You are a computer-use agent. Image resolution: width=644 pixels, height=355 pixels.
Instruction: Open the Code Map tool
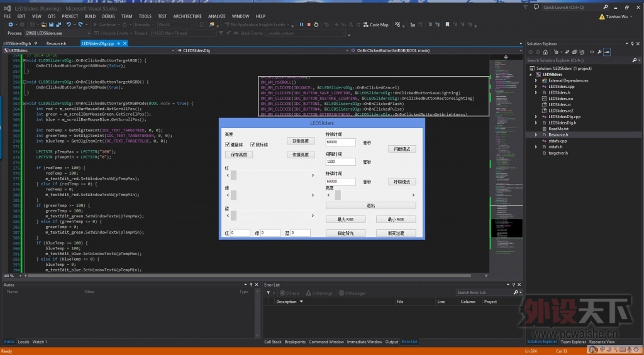click(x=375, y=25)
